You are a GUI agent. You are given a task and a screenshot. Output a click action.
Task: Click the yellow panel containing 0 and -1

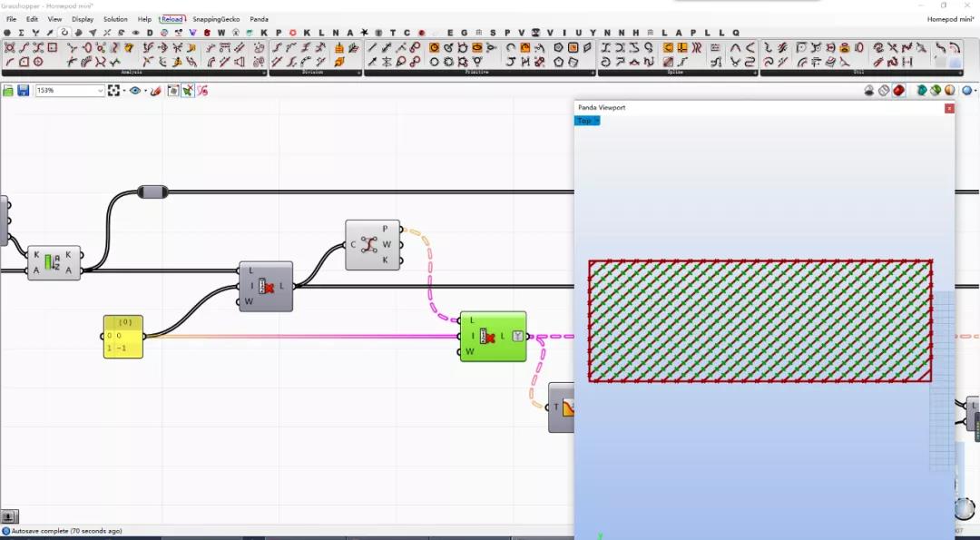tap(123, 337)
